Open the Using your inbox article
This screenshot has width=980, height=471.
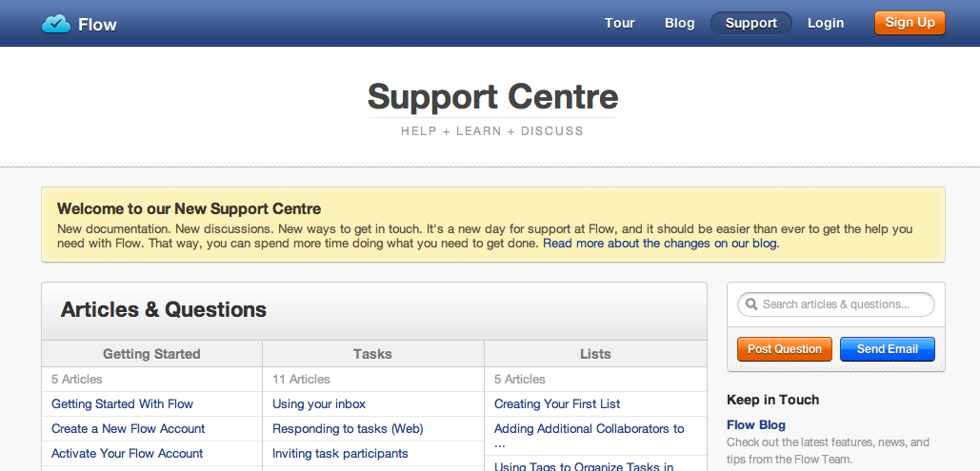(x=319, y=404)
